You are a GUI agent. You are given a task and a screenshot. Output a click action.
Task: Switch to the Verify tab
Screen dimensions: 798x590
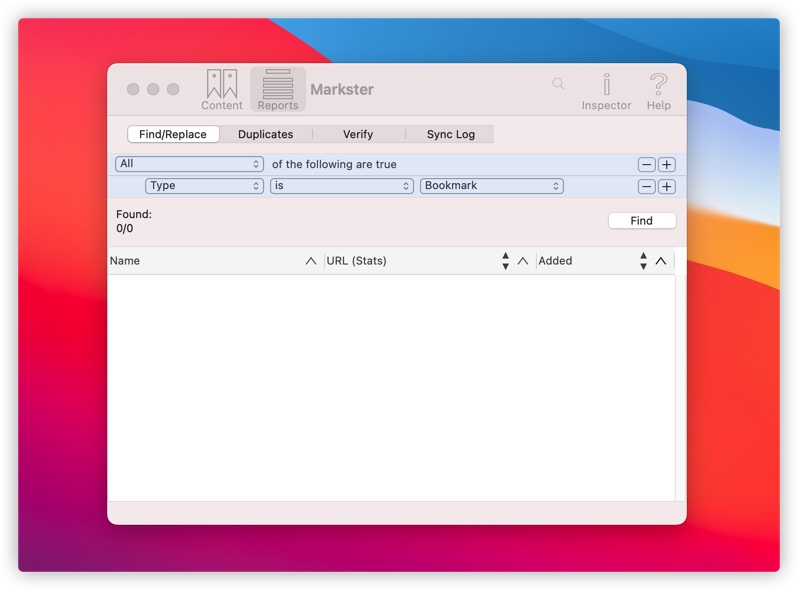point(358,134)
